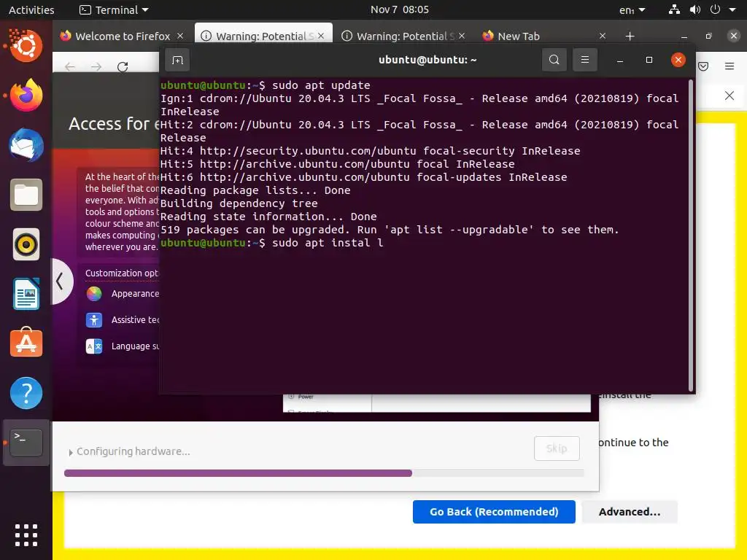Launch Rhythmbox from the dock
The width and height of the screenshot is (747, 560).
[x=26, y=245]
